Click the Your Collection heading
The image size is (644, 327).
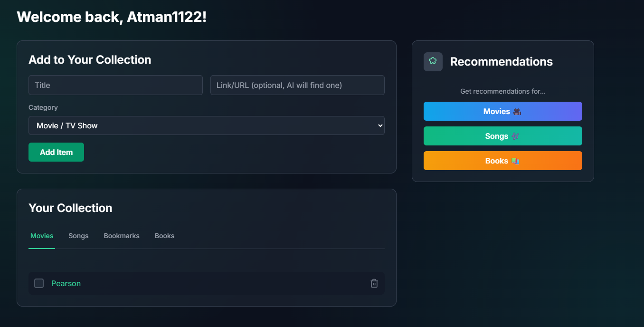point(70,208)
